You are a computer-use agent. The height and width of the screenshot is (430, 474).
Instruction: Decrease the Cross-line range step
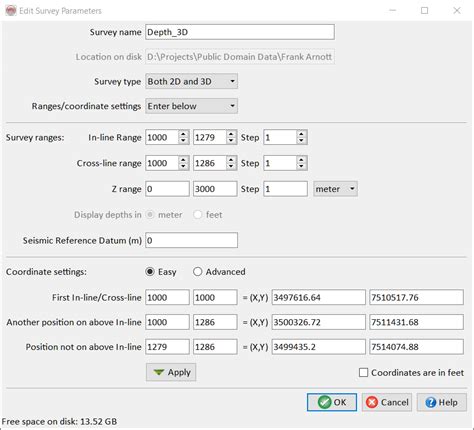click(301, 166)
